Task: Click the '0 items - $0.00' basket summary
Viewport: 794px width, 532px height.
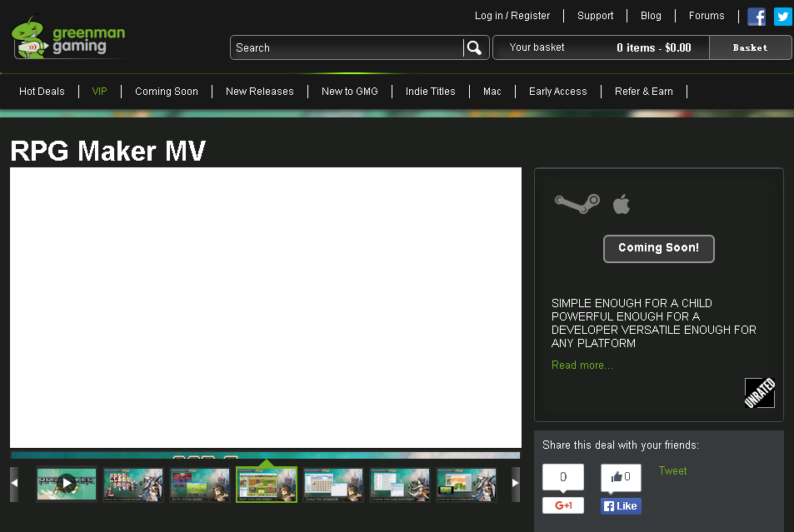Action: coord(654,47)
